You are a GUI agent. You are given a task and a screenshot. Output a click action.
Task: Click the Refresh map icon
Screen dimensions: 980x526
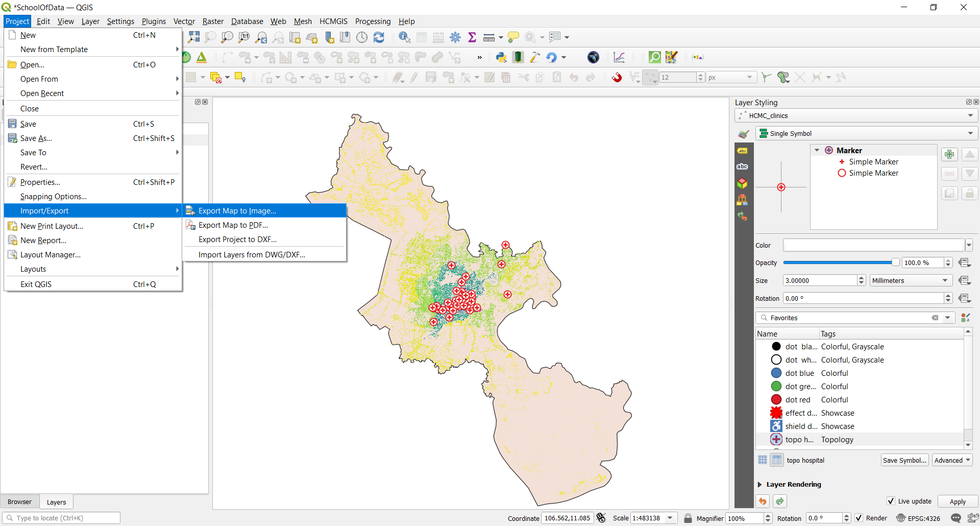(379, 37)
